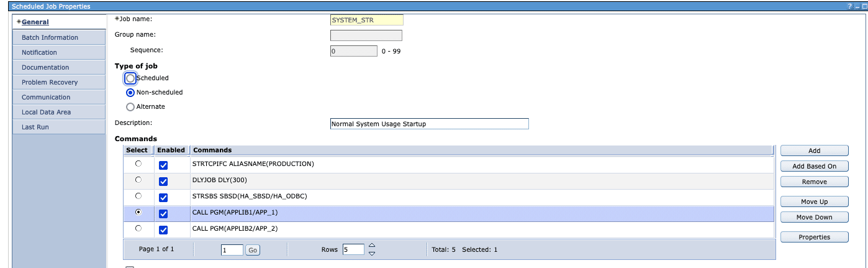Increase rows with the up arrow
The height and width of the screenshot is (268, 868).
(x=372, y=246)
